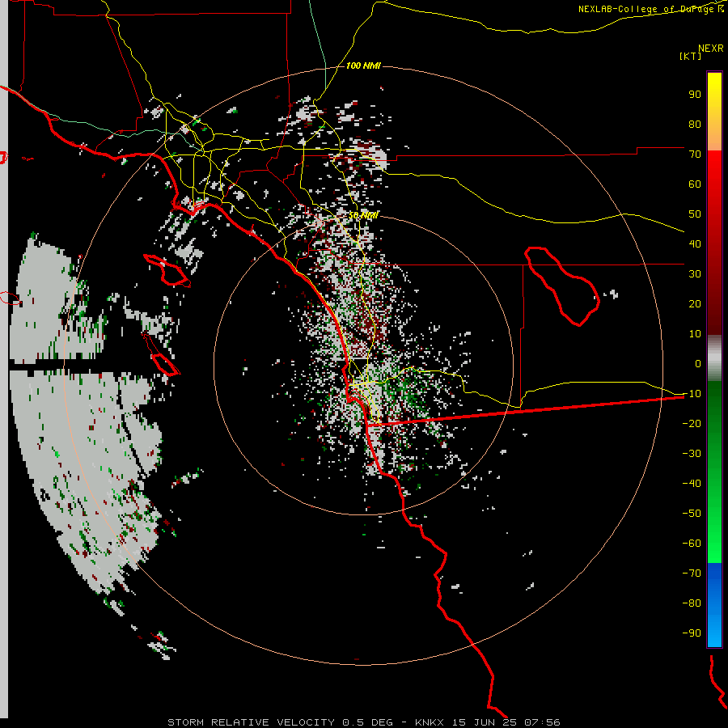Click the 50 NMI range ring label
This screenshot has width=728, height=728.
[363, 215]
